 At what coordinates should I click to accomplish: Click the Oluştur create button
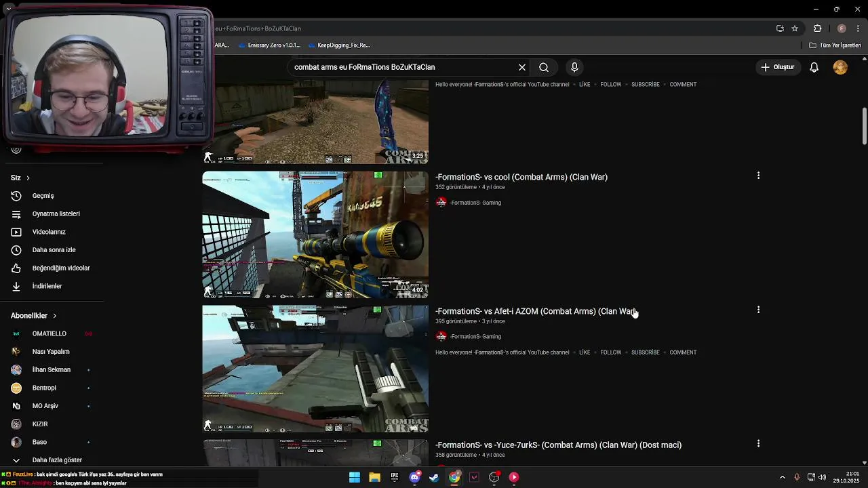point(777,67)
